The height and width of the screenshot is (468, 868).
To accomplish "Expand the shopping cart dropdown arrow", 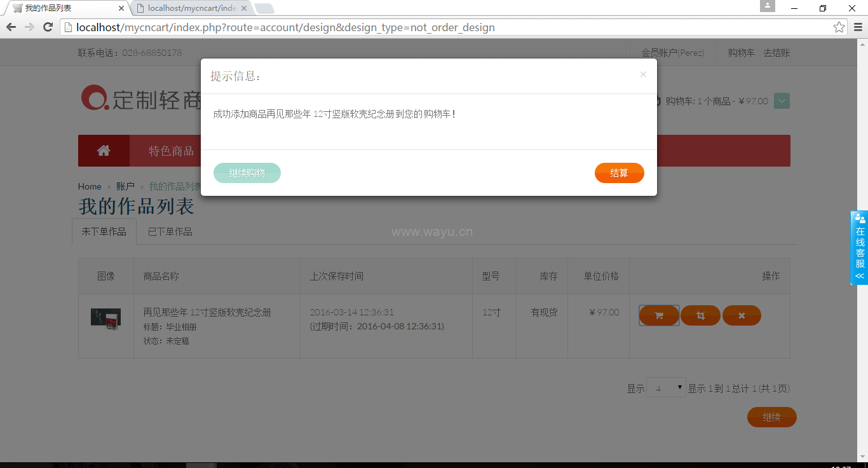I will coord(782,101).
